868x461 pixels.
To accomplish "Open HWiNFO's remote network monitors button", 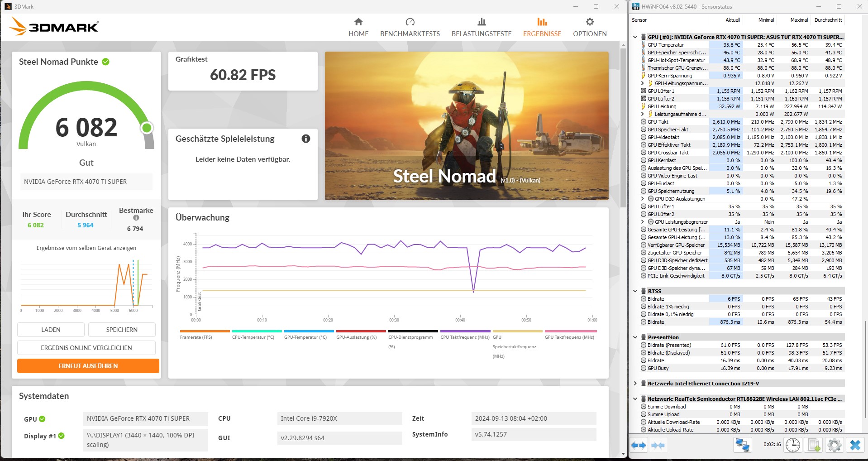I will click(x=742, y=445).
